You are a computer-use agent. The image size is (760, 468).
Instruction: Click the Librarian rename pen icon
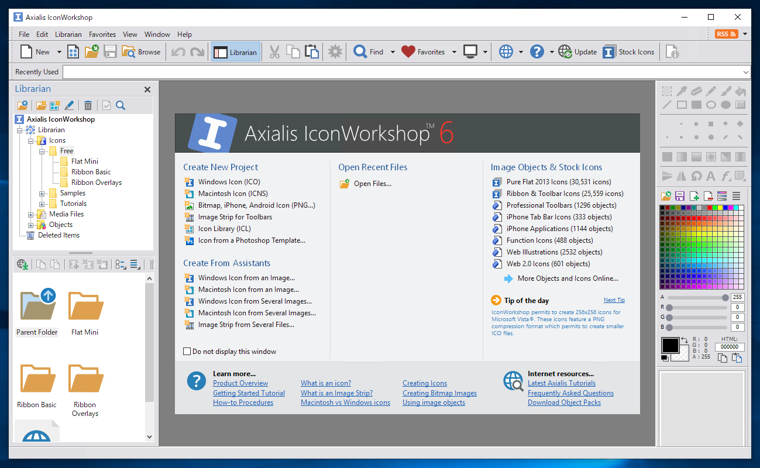(x=69, y=105)
